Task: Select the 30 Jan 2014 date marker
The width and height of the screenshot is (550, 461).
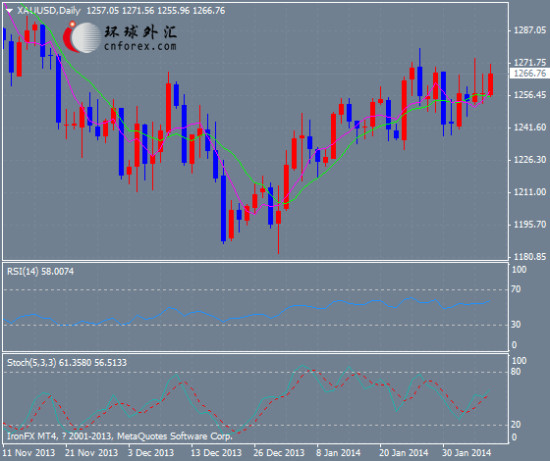Action: (x=467, y=453)
